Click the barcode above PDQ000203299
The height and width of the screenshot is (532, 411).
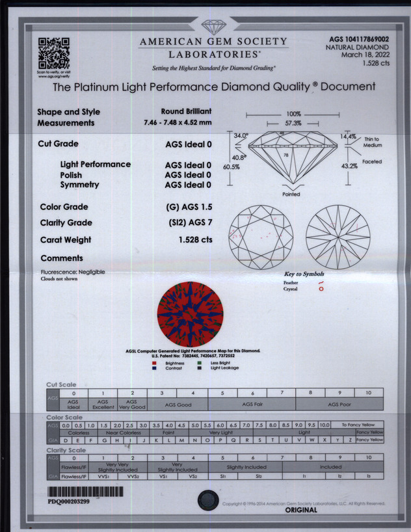85,492
